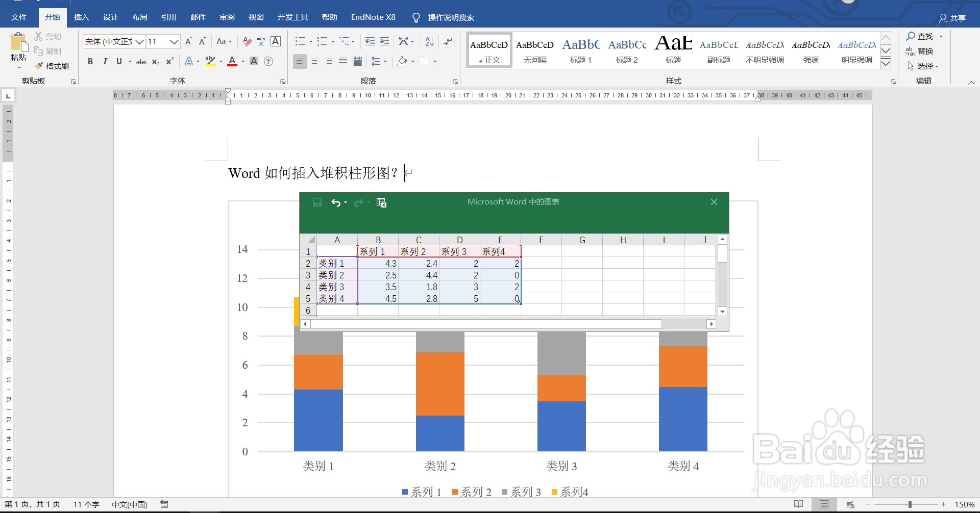Open the Select dropdown in Editing
Image resolution: width=980 pixels, height=513 pixels.
point(923,66)
